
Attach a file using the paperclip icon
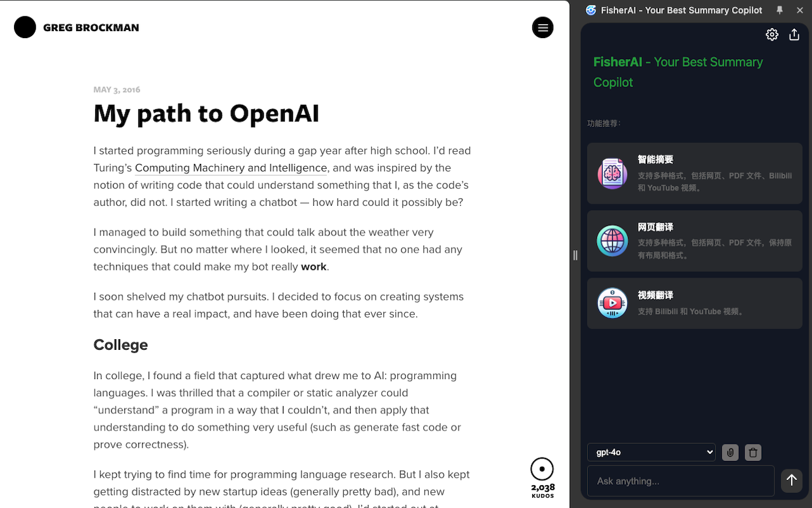click(x=730, y=452)
